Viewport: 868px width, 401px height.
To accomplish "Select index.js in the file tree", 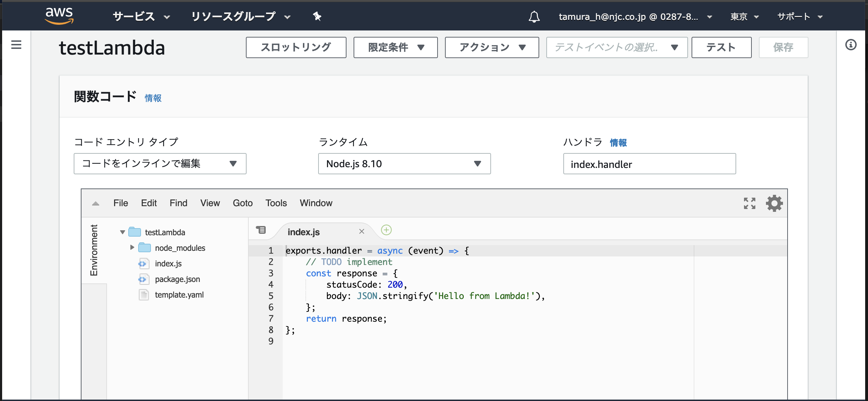I will point(168,264).
